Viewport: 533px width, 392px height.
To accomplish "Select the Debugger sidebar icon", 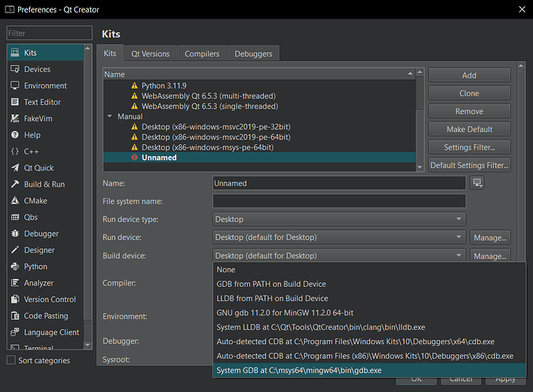I will [16, 234].
